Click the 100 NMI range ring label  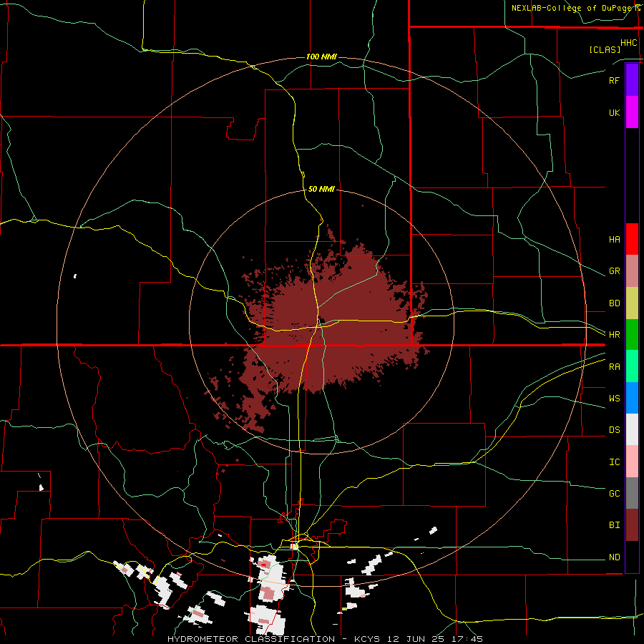point(321,57)
